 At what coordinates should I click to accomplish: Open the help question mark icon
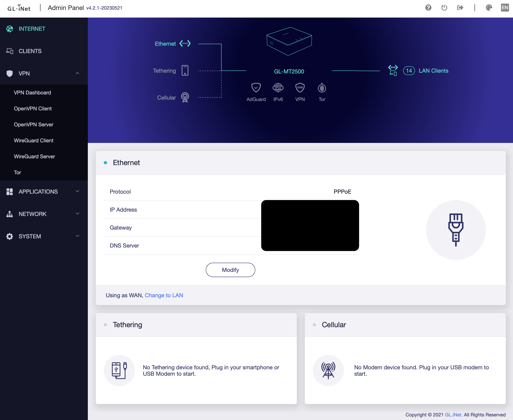coord(428,8)
